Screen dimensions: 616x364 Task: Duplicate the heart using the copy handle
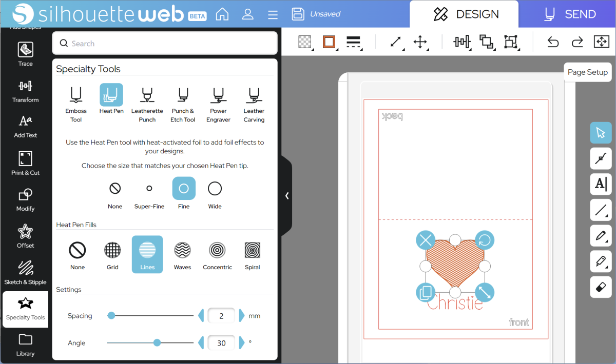click(x=426, y=293)
